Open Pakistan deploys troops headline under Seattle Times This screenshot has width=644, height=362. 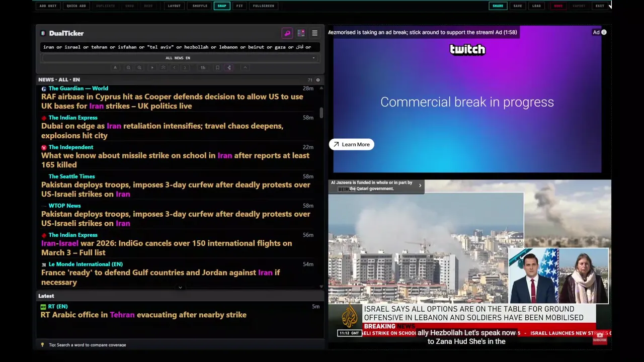[x=176, y=189]
